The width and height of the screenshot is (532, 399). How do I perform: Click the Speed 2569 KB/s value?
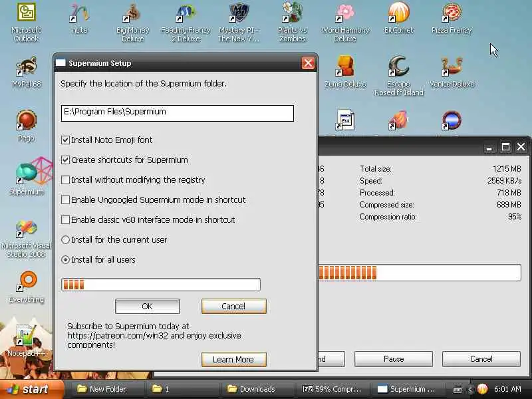(504, 181)
